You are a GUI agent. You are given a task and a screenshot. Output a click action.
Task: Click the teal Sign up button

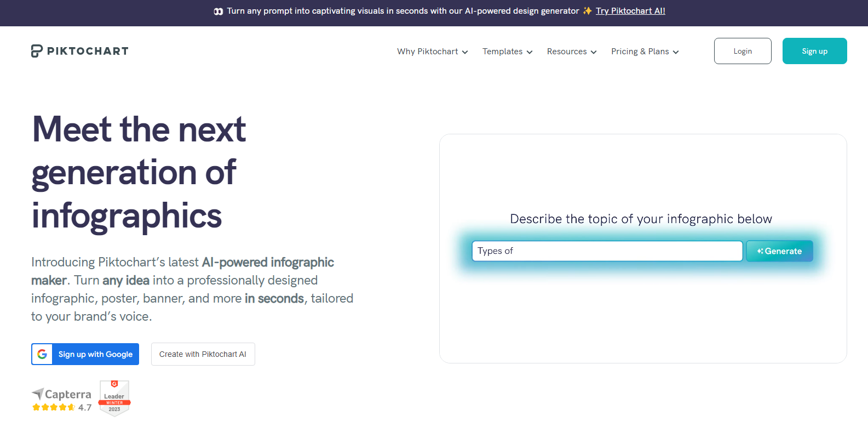815,51
